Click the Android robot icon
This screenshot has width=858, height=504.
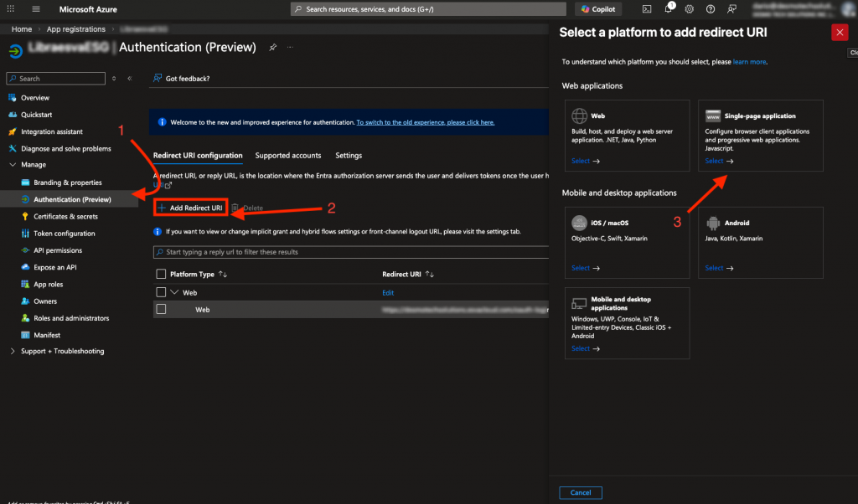[x=713, y=223]
